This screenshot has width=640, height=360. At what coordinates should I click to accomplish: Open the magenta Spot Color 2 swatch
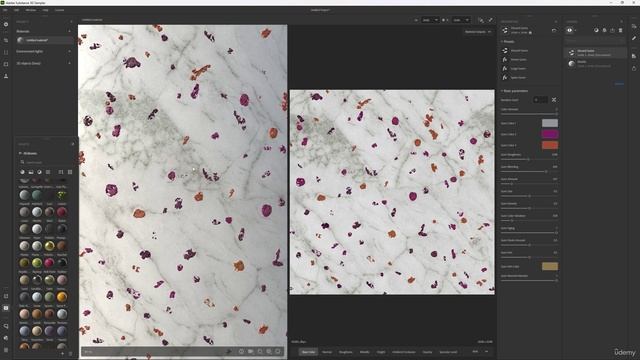point(550,134)
